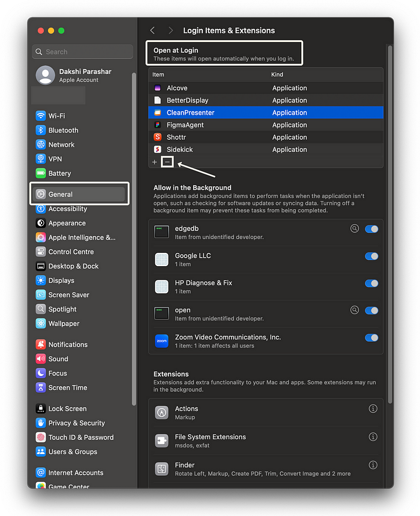This screenshot has height=516, width=420.
Task: Select Desktop & Dock icon
Action: point(41,266)
